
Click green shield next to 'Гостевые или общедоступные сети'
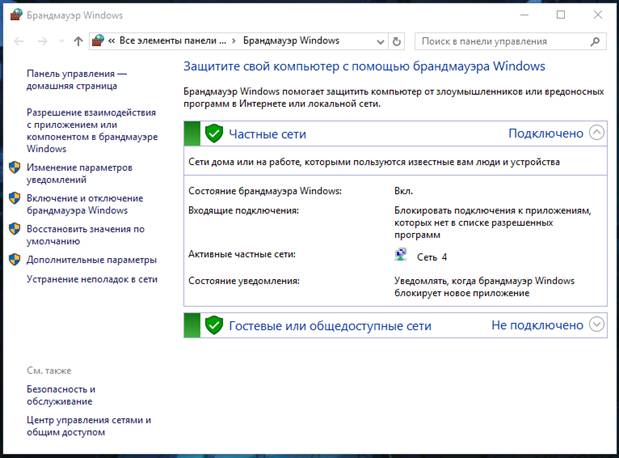click(214, 325)
